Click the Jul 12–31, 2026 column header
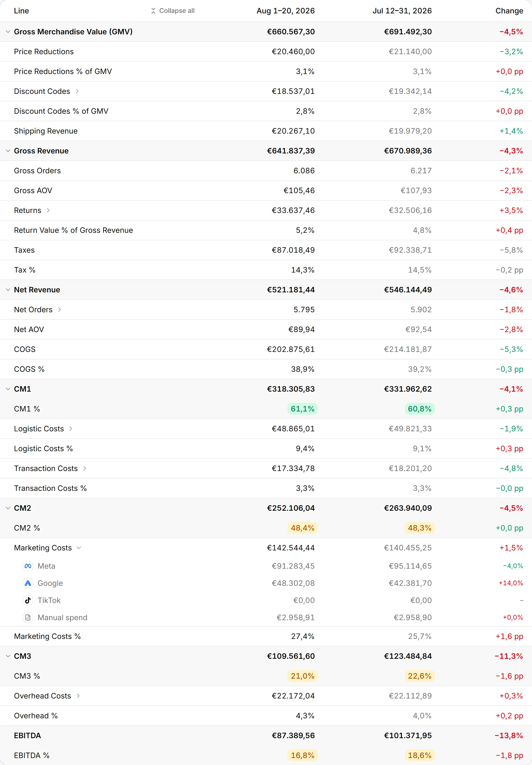The height and width of the screenshot is (765, 532). coord(402,11)
